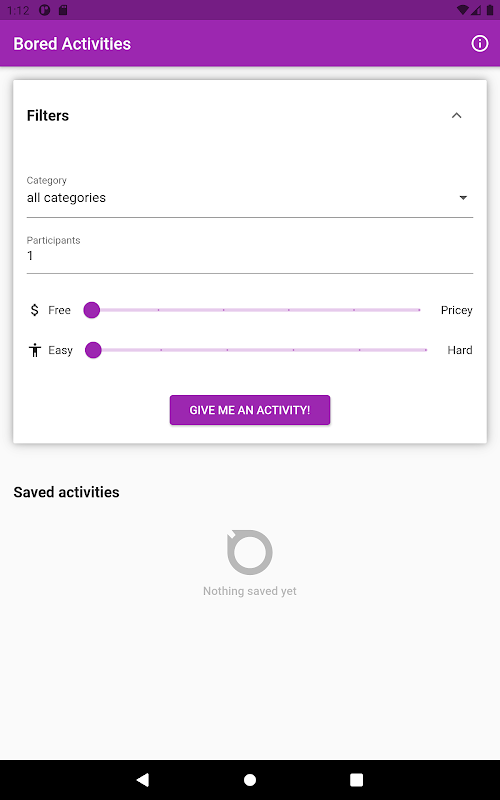Click the accessibility person icon

coord(35,350)
